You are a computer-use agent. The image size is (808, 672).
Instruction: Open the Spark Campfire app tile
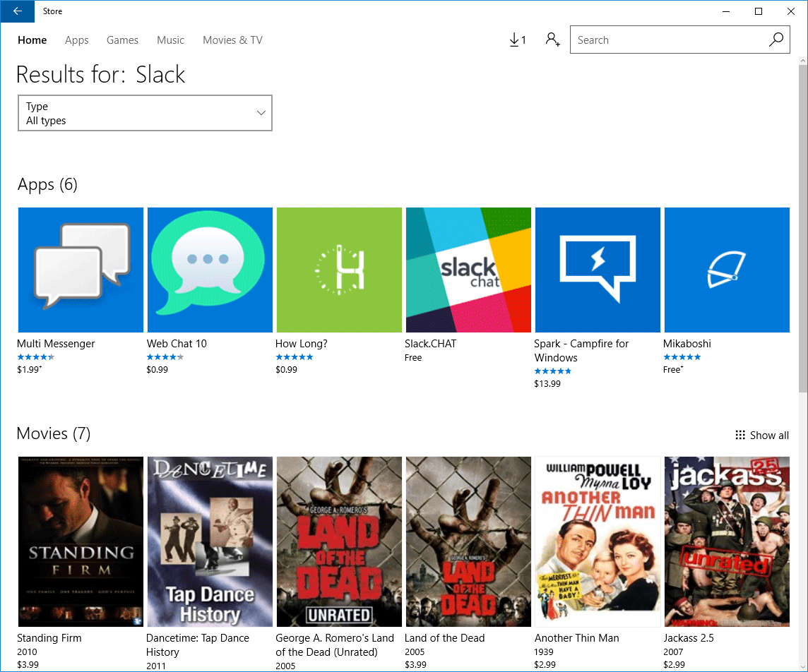pyautogui.click(x=598, y=270)
